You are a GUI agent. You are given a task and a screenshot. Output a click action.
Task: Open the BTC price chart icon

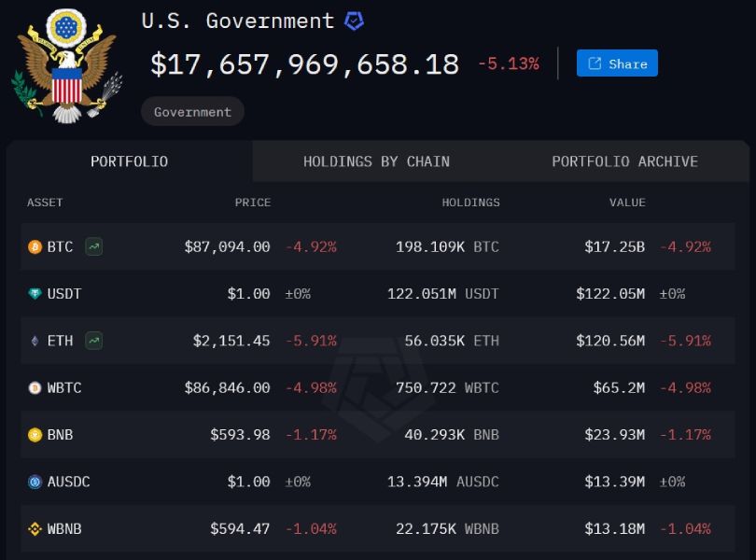click(x=93, y=247)
